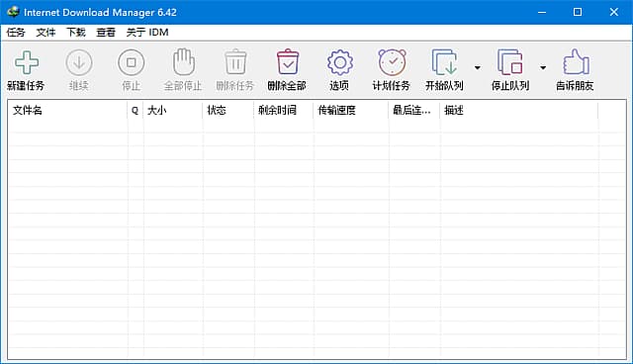Screen dimensions: 633x364
Task: Open the 下载 menu
Action: [x=76, y=33]
